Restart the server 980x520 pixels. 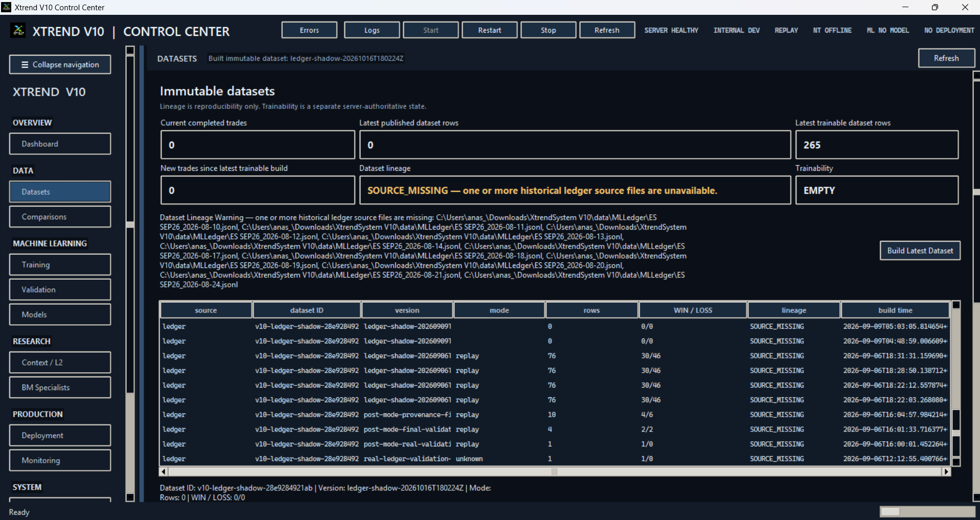[489, 30]
